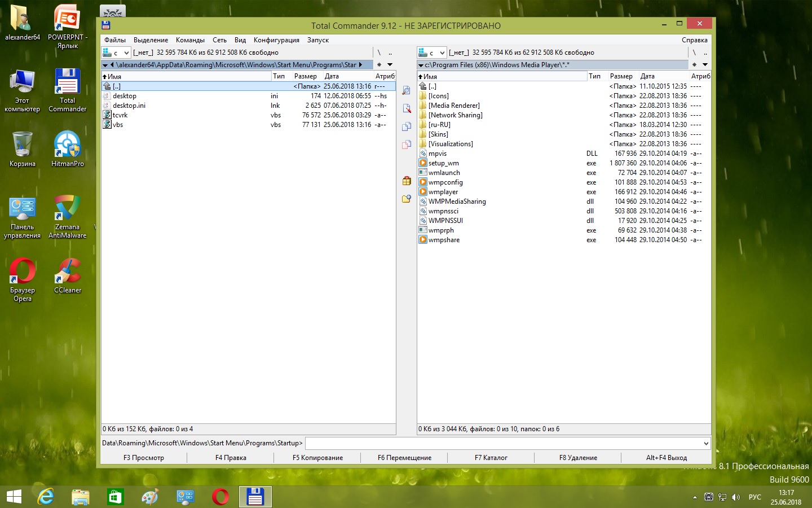Open right panel drive selection dropdown
The width and height of the screenshot is (812, 508).
pyautogui.click(x=432, y=52)
